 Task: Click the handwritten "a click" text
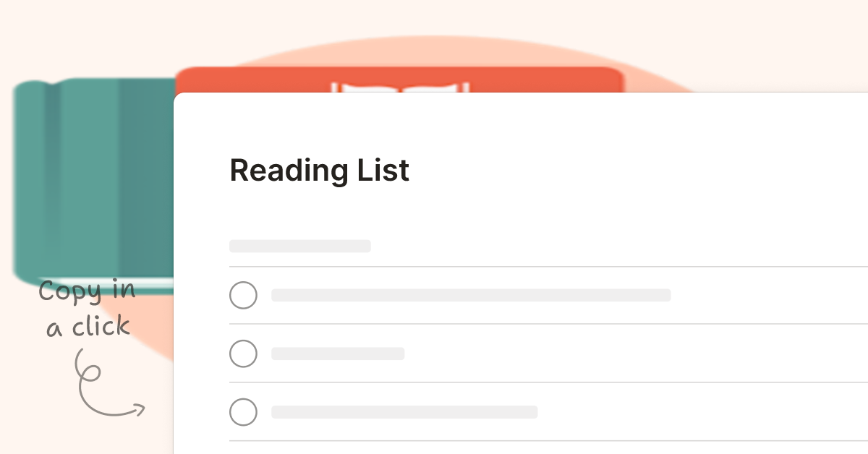point(88,327)
